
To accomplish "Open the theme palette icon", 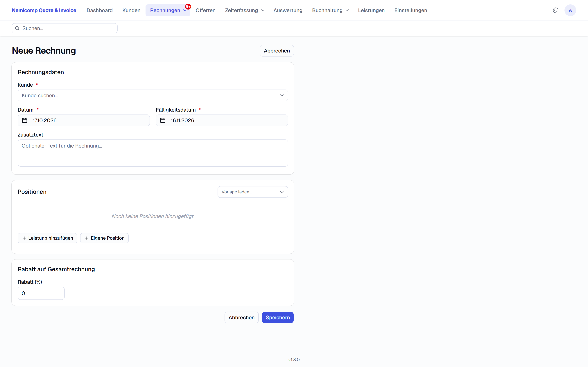I will (555, 10).
